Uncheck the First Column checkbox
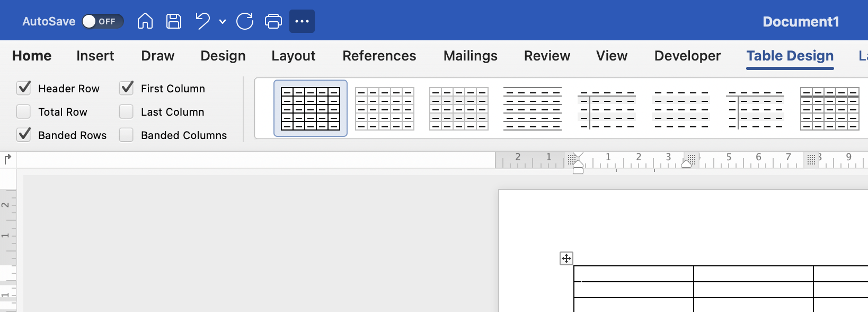 [x=126, y=88]
